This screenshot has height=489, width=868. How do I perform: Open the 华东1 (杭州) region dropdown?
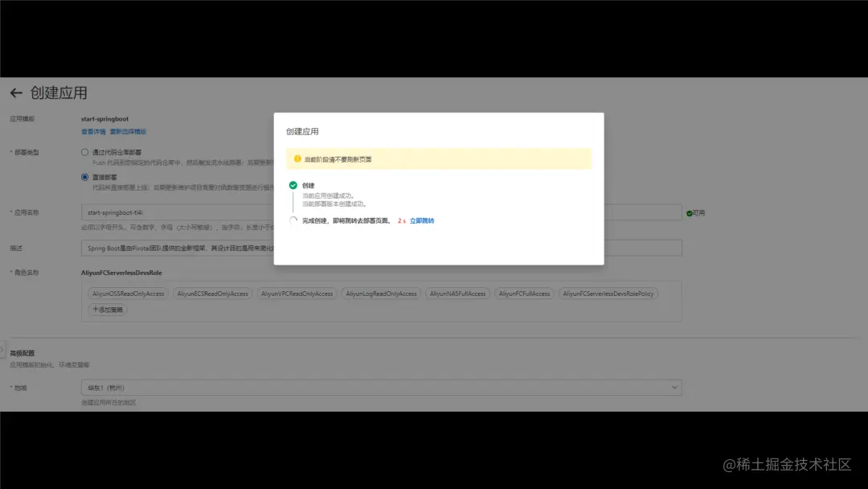pos(382,388)
